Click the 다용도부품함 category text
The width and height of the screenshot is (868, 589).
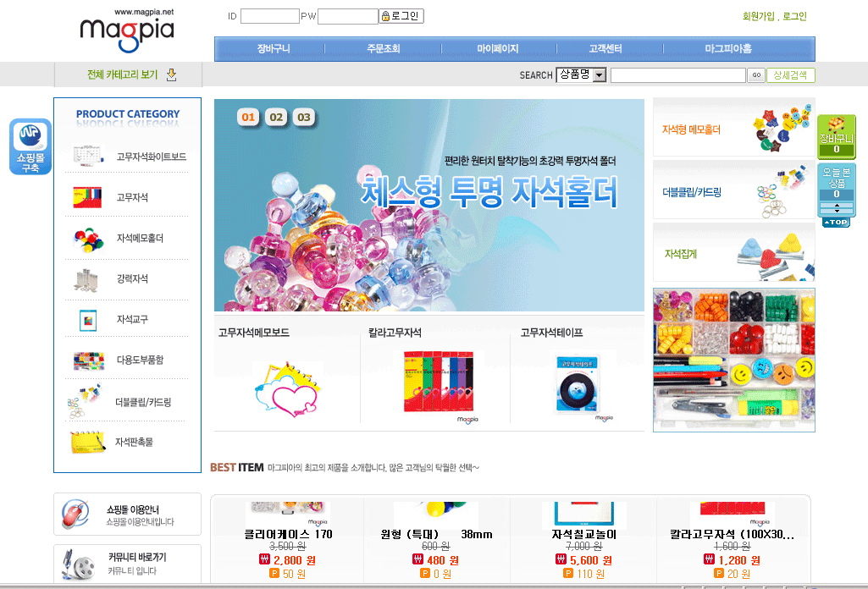pos(140,360)
